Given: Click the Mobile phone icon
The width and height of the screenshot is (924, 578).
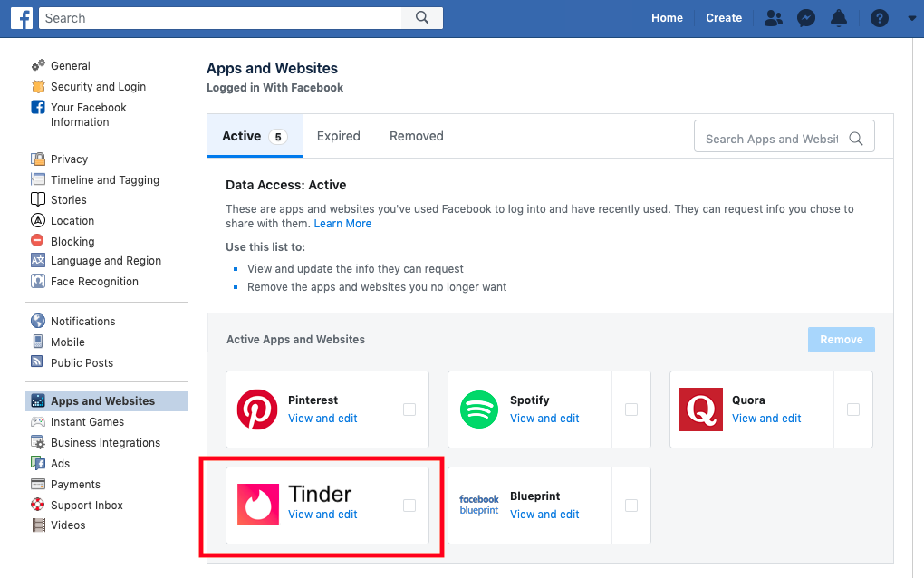Looking at the screenshot, I should [x=38, y=342].
